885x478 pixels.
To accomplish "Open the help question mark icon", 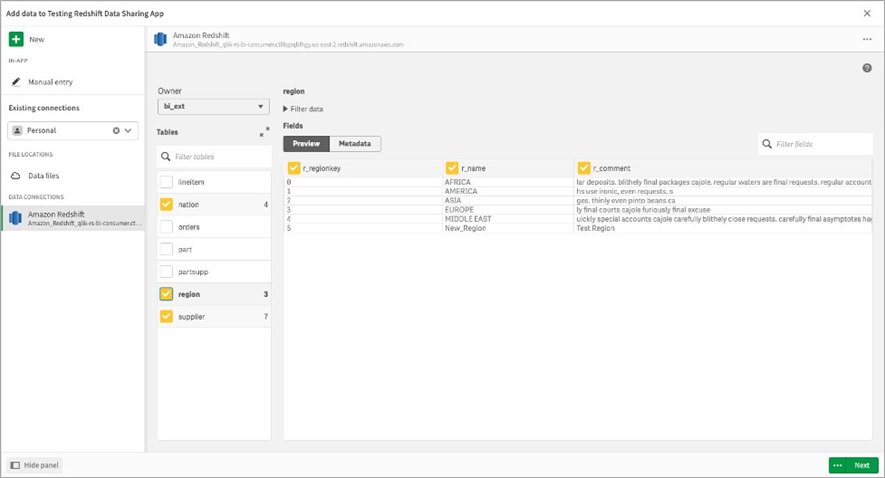I will point(867,68).
